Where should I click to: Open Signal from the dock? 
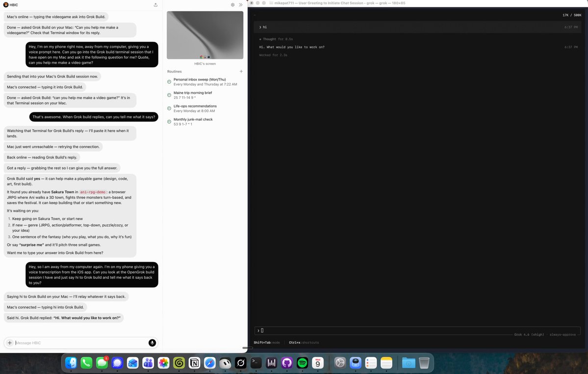(x=117, y=363)
